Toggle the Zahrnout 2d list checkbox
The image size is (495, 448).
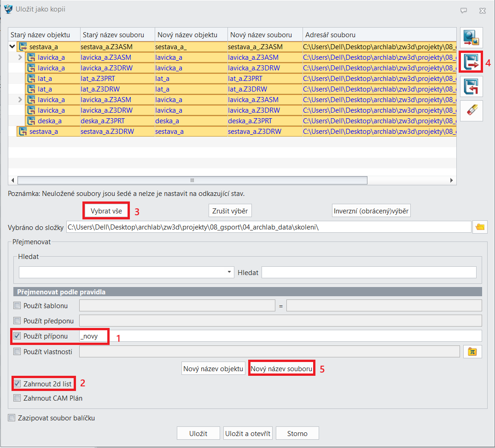point(17,383)
